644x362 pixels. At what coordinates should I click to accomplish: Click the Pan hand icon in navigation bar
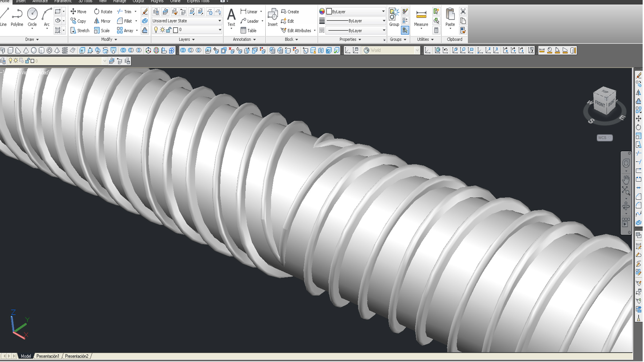626,179
